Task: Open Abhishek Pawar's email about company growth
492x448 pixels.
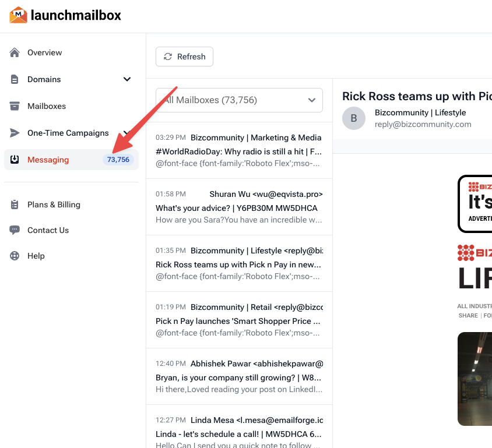Action: [x=239, y=376]
